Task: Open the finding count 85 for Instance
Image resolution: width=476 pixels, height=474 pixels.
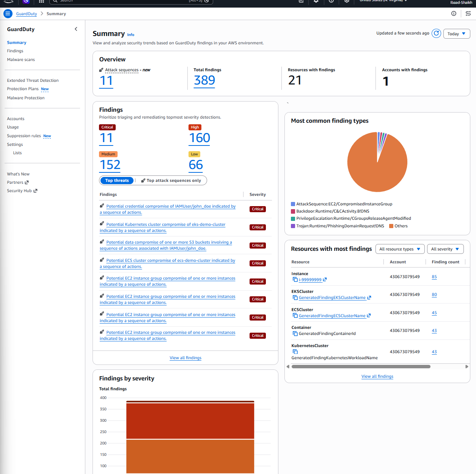Action: click(434, 277)
